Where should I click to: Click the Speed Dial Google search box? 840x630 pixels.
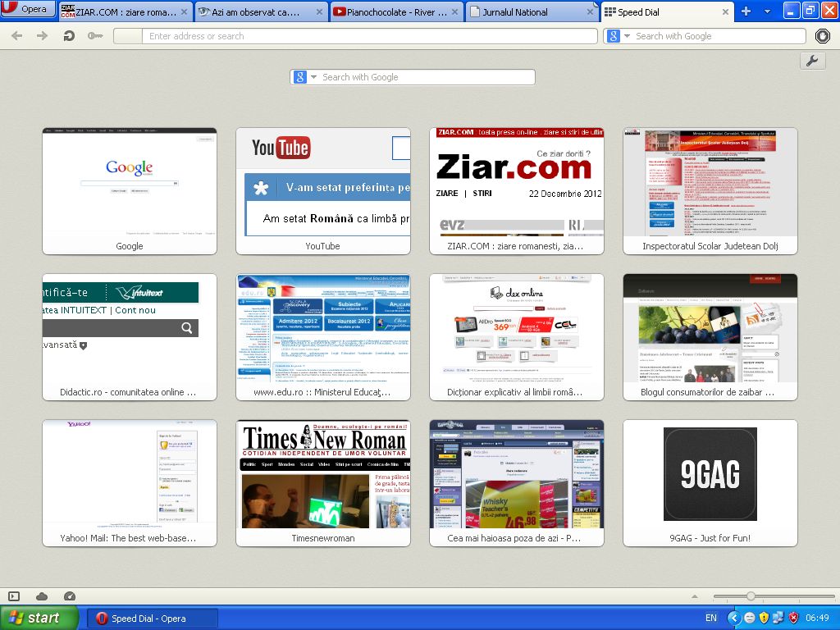point(427,77)
